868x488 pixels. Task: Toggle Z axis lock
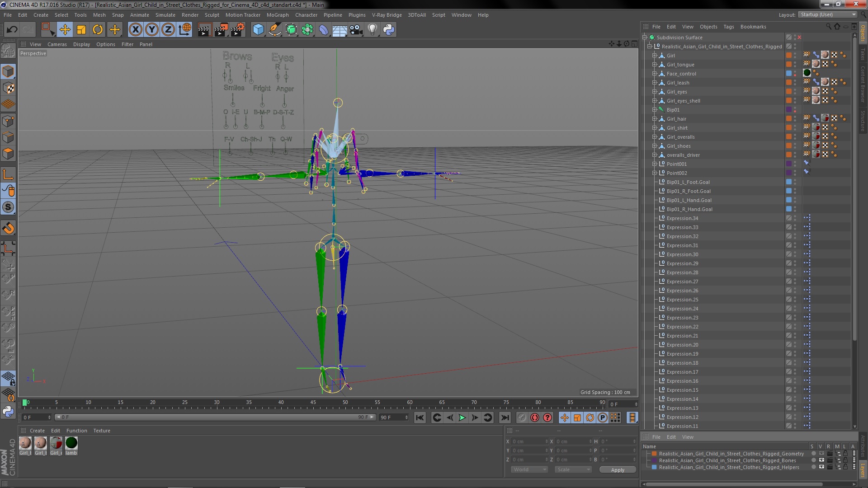tap(168, 30)
